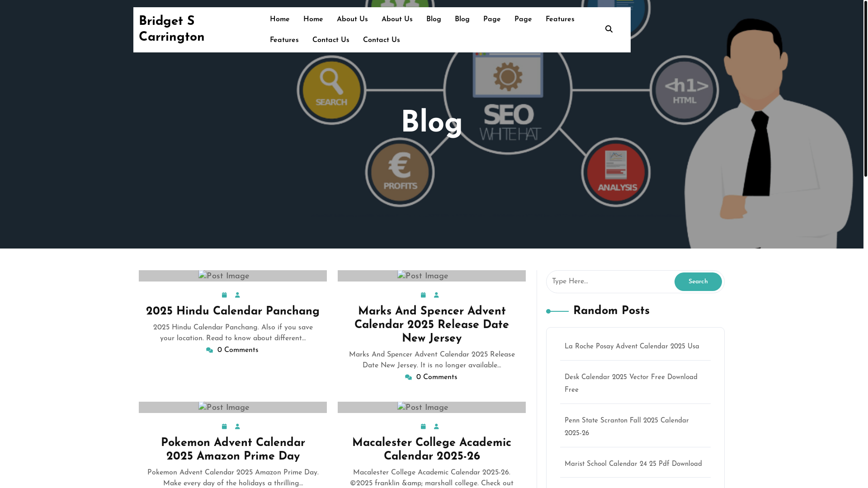Click the Search button in sidebar
This screenshot has width=868, height=488.
coord(698,282)
